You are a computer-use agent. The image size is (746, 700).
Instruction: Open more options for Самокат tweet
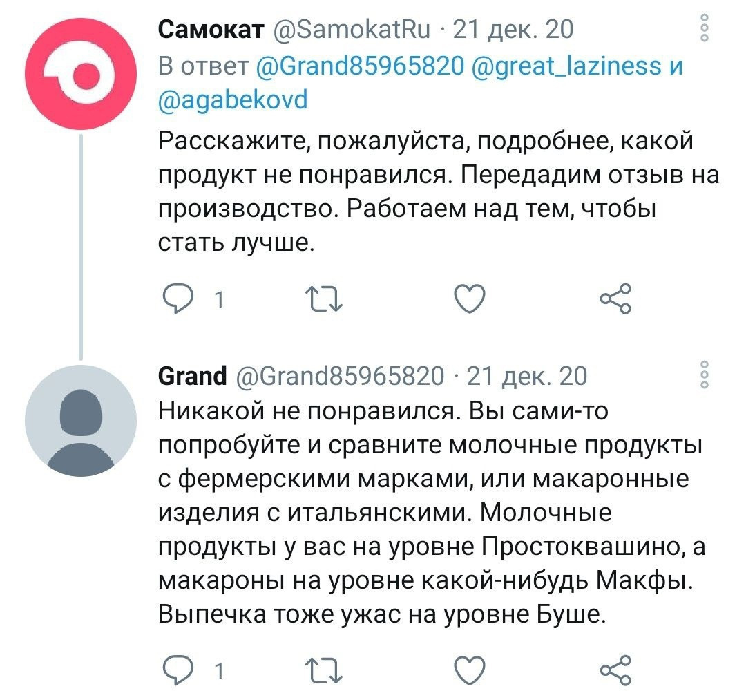click(x=705, y=29)
